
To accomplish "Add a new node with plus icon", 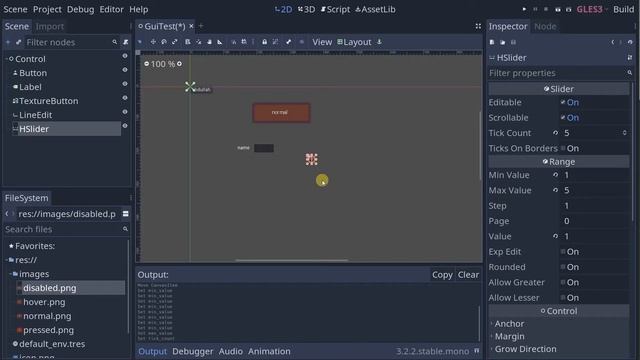I will (8, 42).
